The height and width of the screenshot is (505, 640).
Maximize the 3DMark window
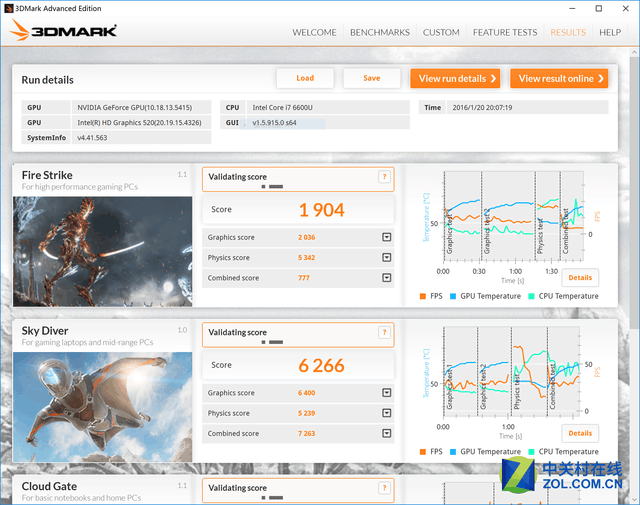point(598,9)
